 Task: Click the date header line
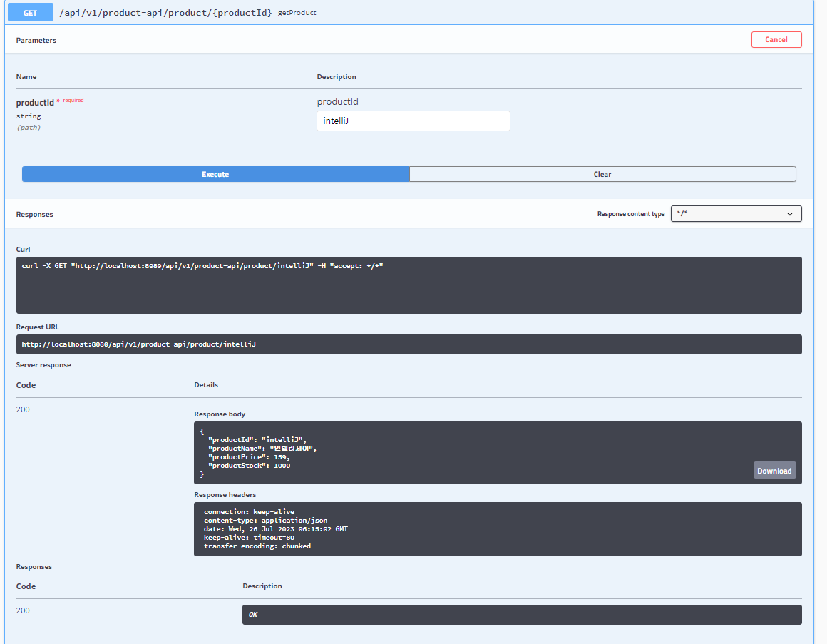pyautogui.click(x=275, y=529)
